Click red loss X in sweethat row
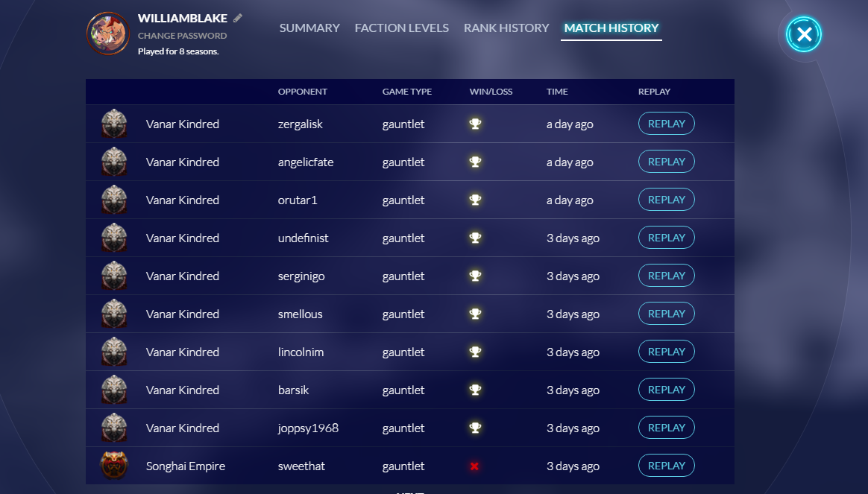The width and height of the screenshot is (868, 494). click(474, 466)
